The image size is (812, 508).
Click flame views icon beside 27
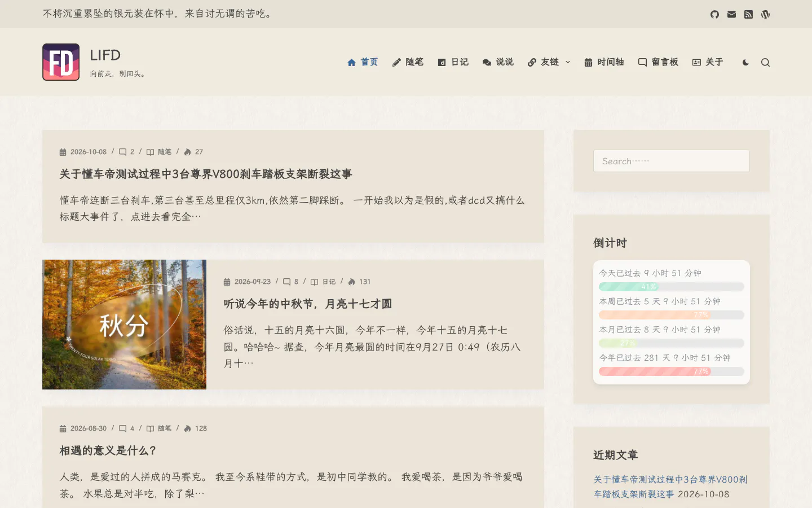point(187,152)
